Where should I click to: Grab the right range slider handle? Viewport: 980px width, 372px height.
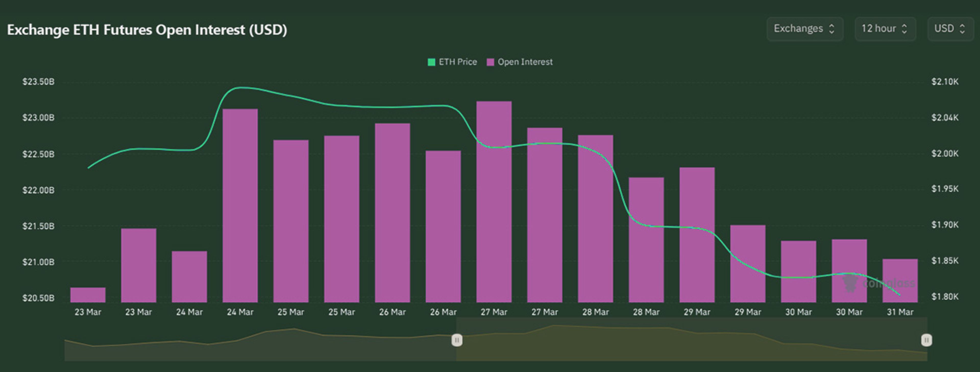[x=926, y=340]
